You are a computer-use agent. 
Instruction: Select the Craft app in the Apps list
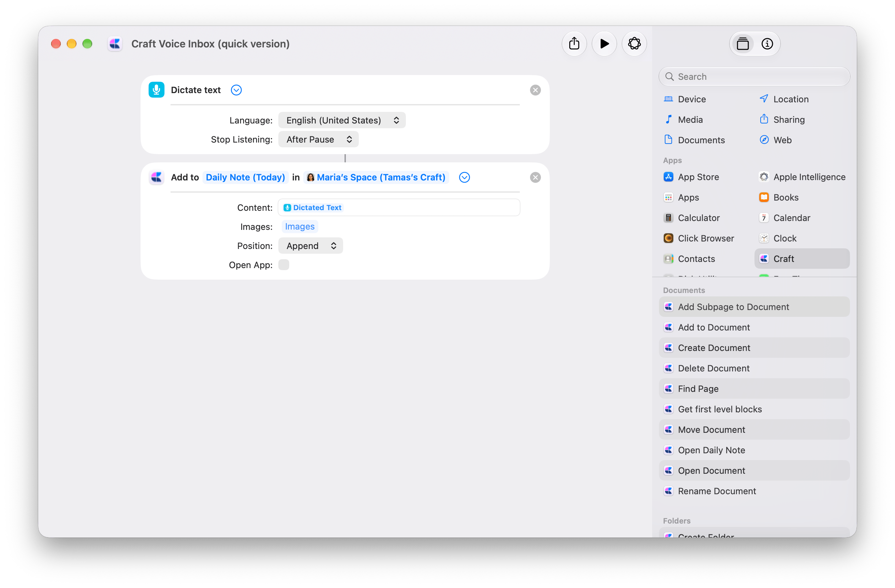coord(802,259)
